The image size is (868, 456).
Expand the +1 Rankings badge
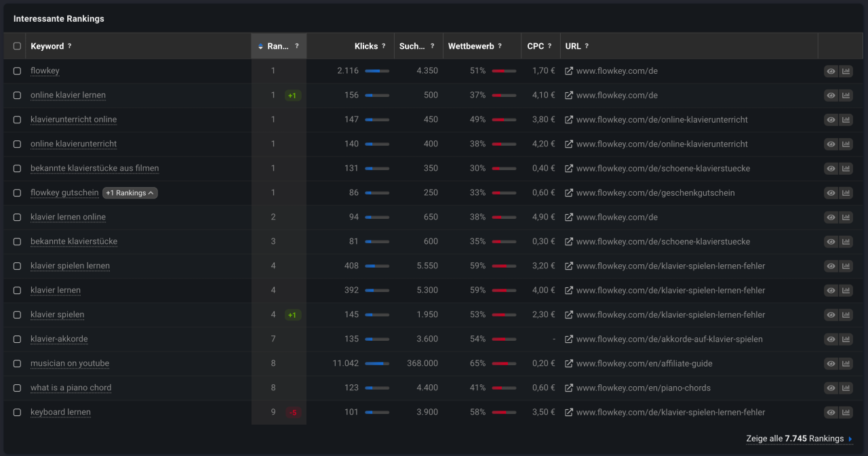pyautogui.click(x=130, y=193)
